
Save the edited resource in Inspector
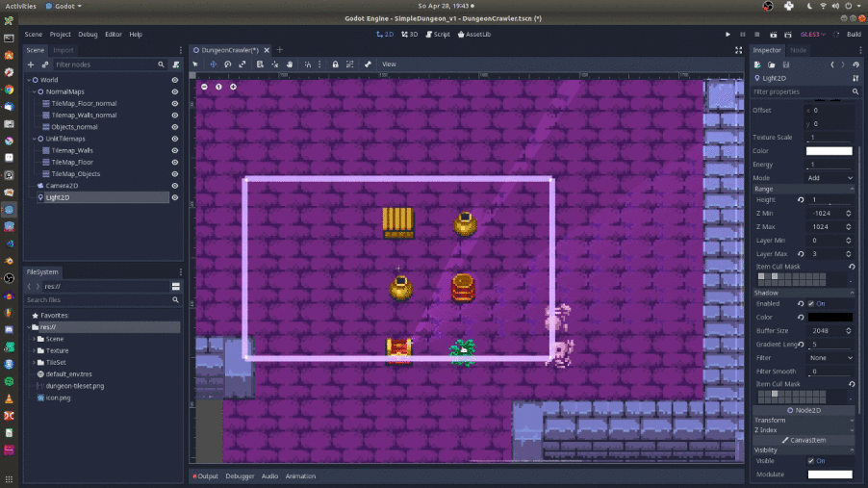(786, 64)
